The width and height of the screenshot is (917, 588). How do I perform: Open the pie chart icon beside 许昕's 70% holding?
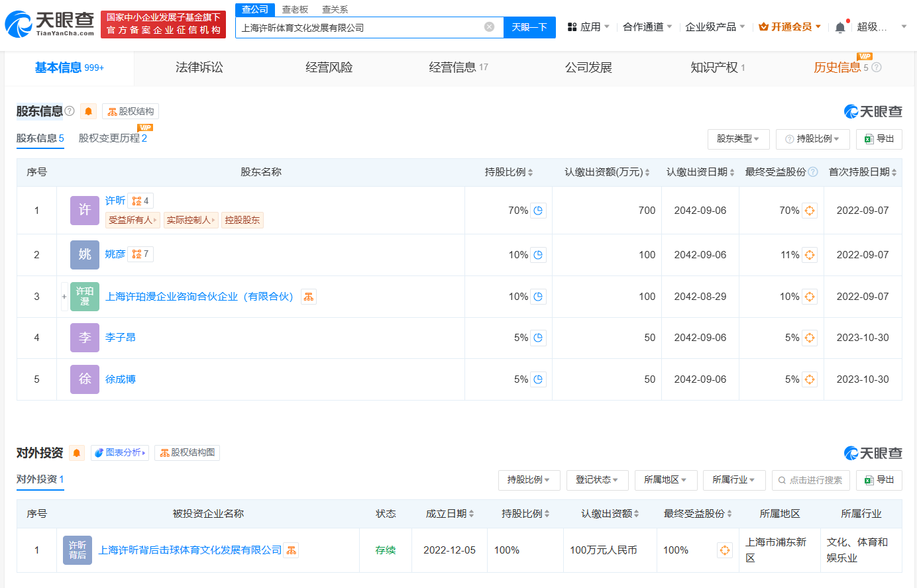point(538,210)
